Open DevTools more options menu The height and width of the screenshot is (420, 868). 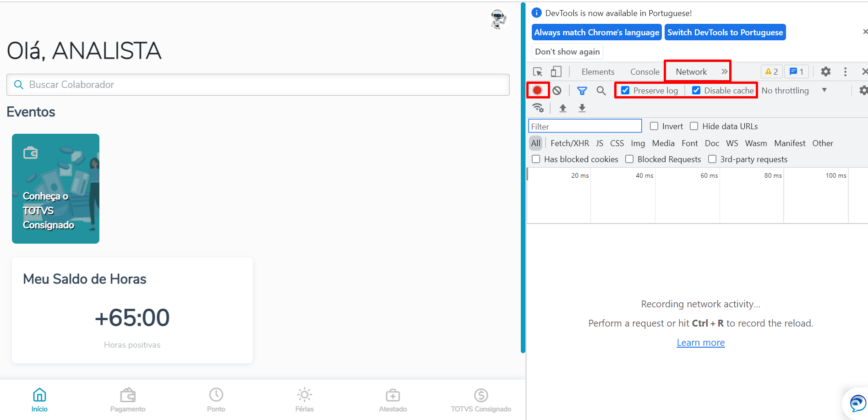pos(846,71)
